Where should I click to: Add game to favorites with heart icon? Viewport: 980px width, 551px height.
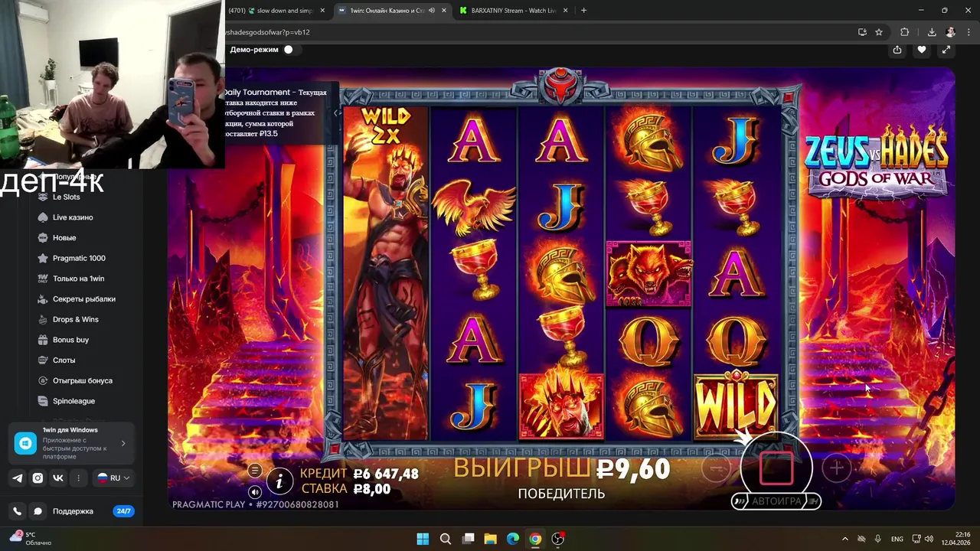(x=922, y=50)
